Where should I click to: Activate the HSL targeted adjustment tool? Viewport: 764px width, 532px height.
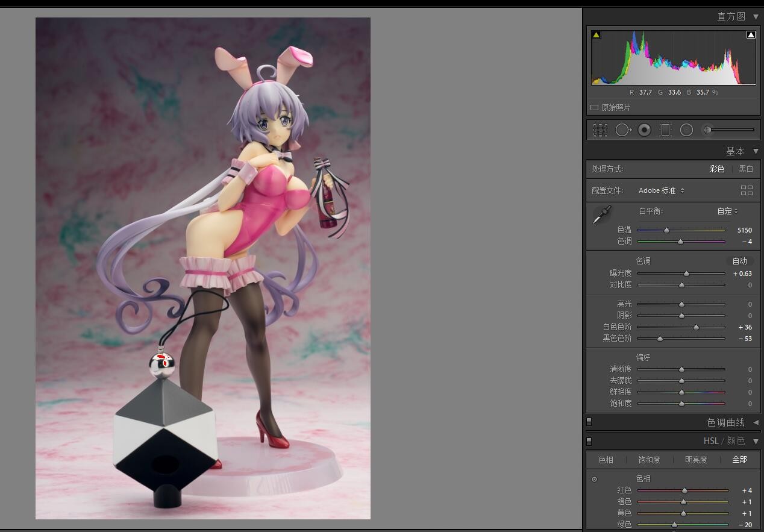tap(595, 479)
